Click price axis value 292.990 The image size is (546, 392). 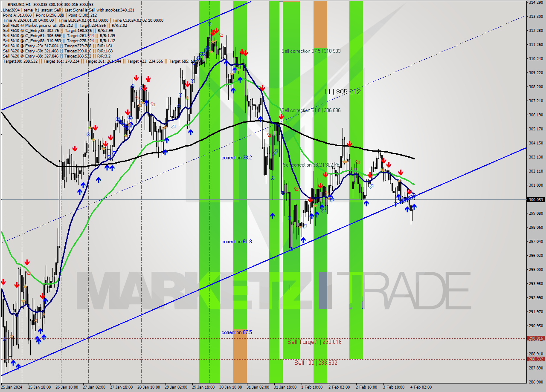(x=536, y=297)
